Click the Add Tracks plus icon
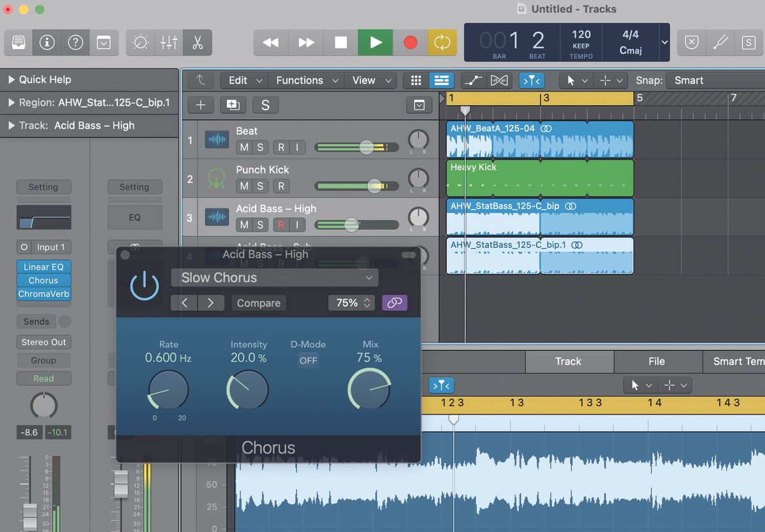Viewport: 765px width, 532px height. (200, 104)
